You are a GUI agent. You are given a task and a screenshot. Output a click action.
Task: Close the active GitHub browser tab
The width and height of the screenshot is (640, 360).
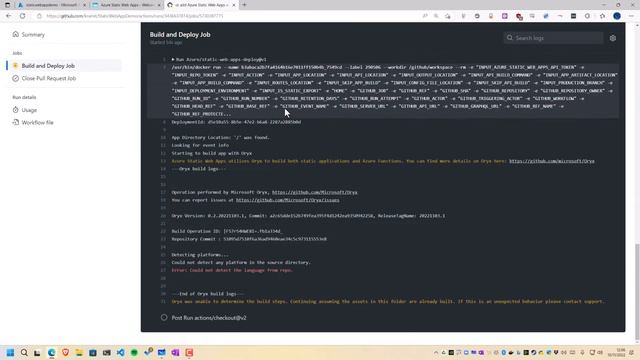(x=234, y=5)
